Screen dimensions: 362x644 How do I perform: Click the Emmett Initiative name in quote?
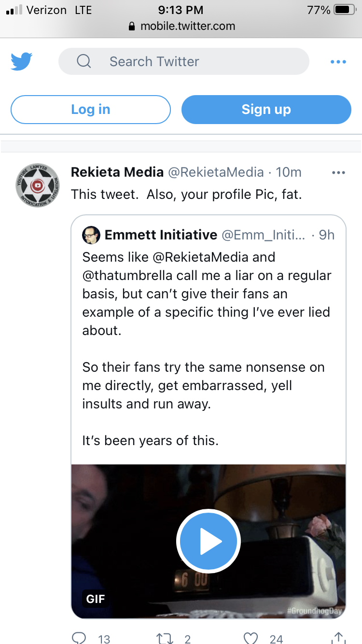tap(161, 235)
